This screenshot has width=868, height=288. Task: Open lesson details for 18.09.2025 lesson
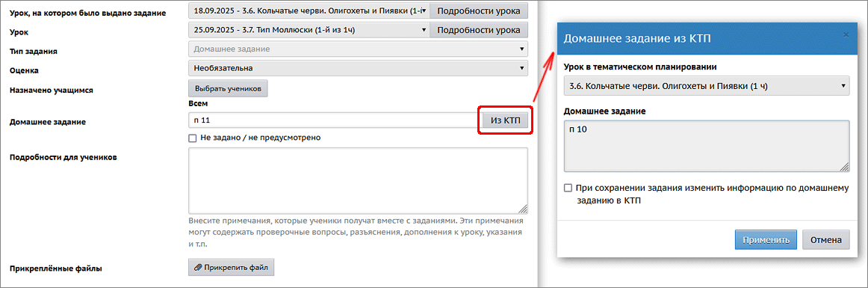(x=479, y=10)
